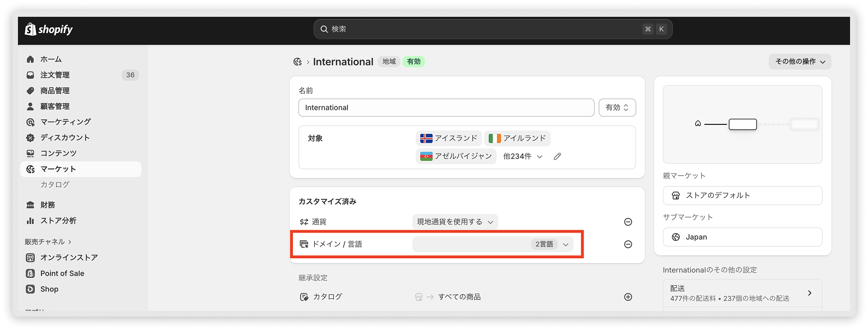Open 注文管理 in the sidebar
868x330 pixels.
[x=54, y=75]
